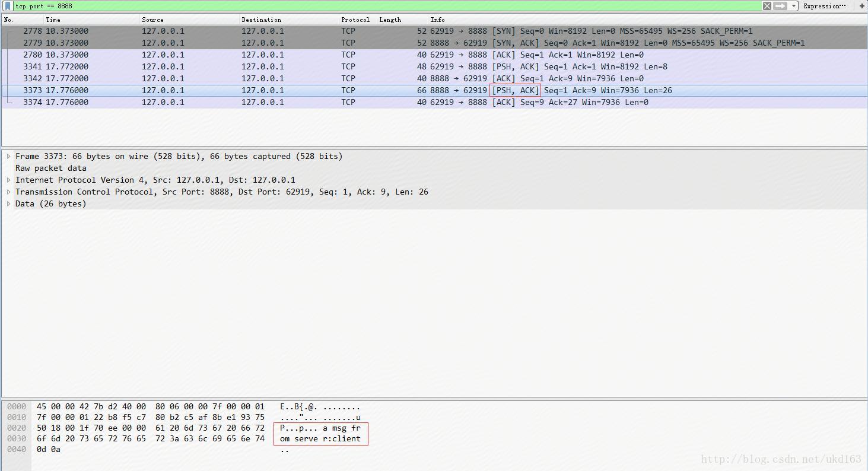
Task: Expand the Data (26 bytes) row
Action: 8,204
